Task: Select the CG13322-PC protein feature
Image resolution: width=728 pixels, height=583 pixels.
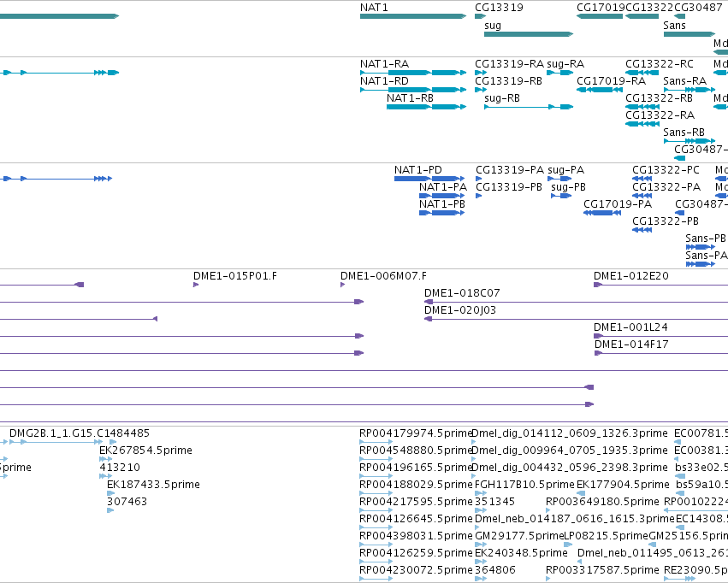Action: 642,179
